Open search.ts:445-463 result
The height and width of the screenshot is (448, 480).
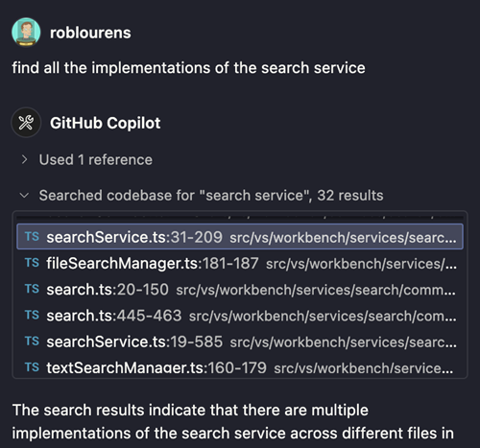pos(240,316)
